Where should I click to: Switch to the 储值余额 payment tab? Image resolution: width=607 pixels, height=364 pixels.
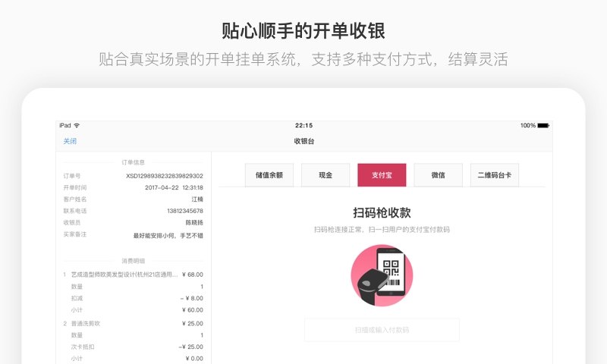269,175
